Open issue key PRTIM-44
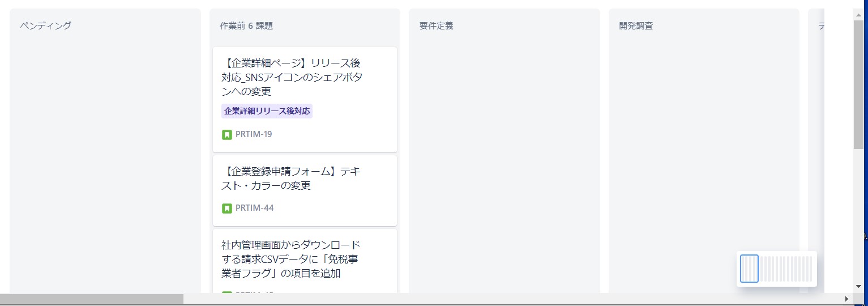The image size is (868, 306). pyautogui.click(x=254, y=208)
